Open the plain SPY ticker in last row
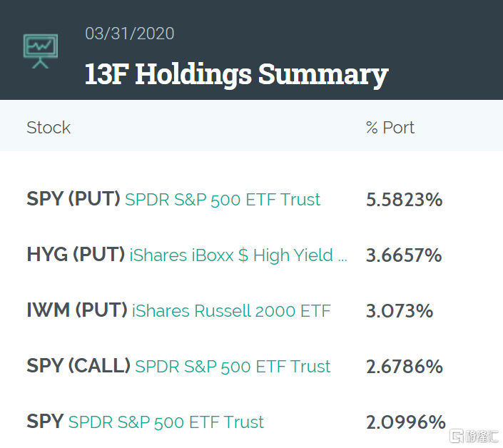The height and width of the screenshot is (448, 503). 45,422
